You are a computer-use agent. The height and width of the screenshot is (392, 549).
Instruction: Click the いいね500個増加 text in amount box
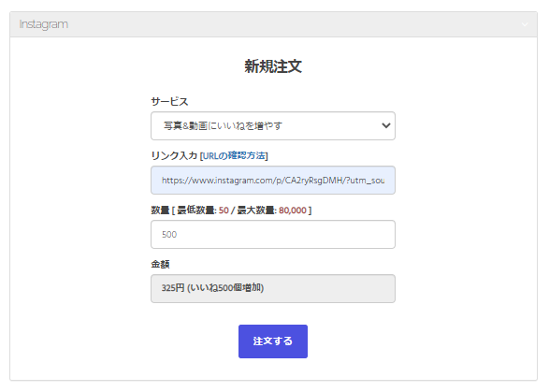click(225, 288)
